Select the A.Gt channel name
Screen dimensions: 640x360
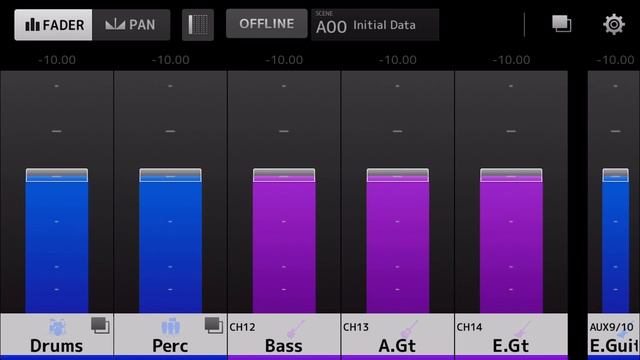coord(397,346)
